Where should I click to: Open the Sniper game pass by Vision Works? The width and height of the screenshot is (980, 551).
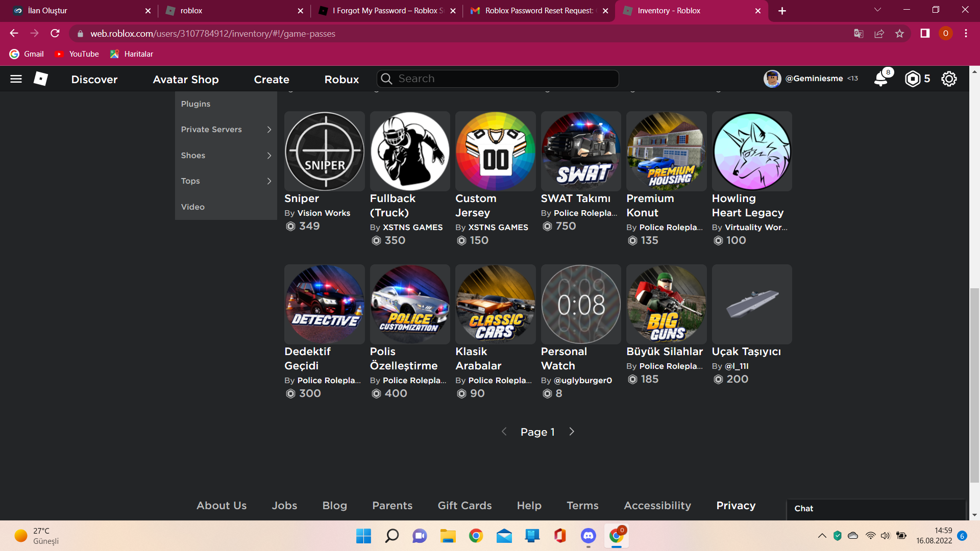(324, 152)
